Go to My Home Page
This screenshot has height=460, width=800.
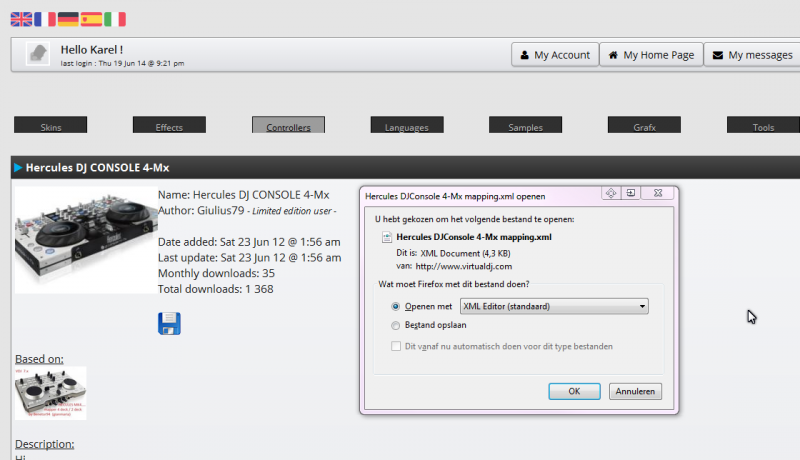coord(652,55)
